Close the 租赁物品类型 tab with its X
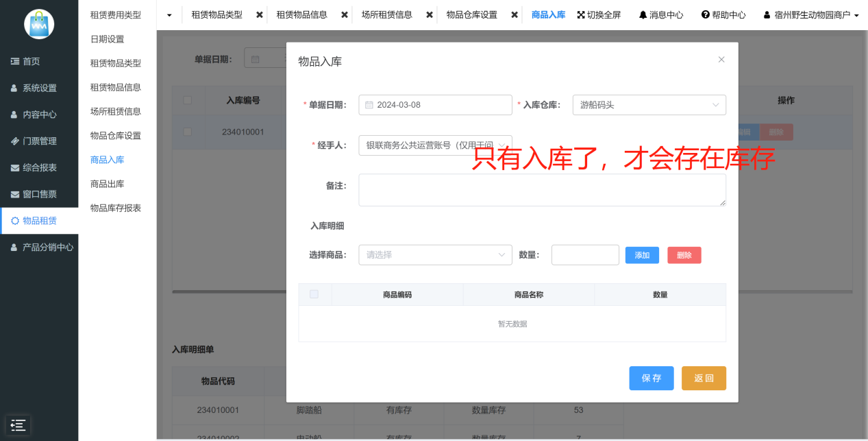The width and height of the screenshot is (868, 441). 260,14
